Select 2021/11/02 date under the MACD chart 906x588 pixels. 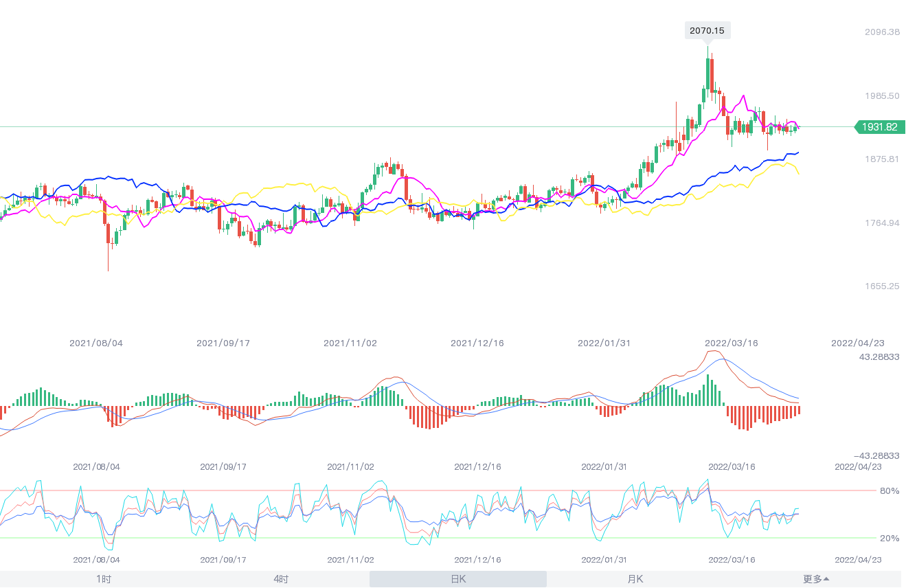(350, 466)
